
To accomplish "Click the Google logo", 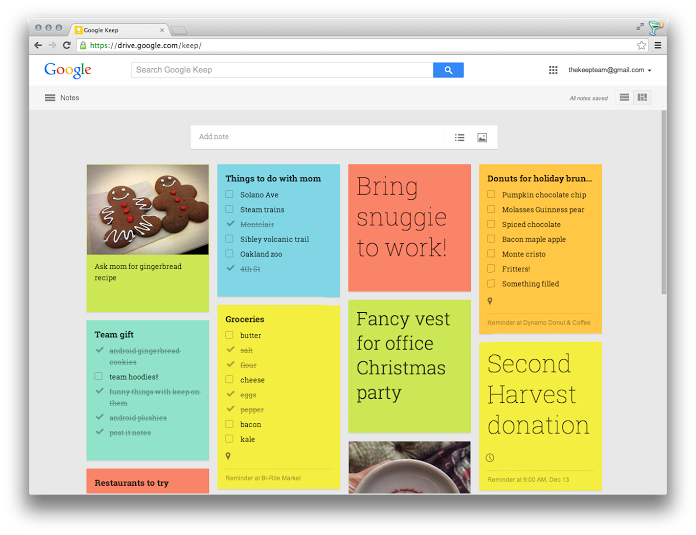I will pos(68,70).
